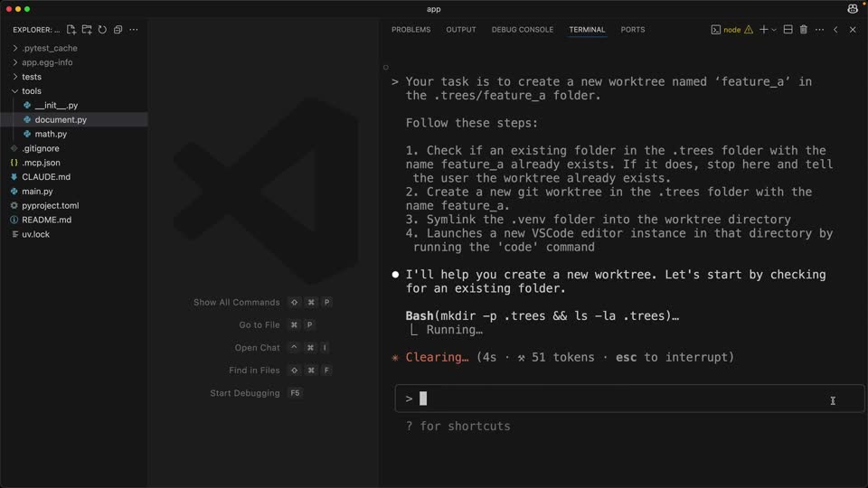Click the '? for shortcuts' hint
868x488 pixels.
click(x=458, y=426)
